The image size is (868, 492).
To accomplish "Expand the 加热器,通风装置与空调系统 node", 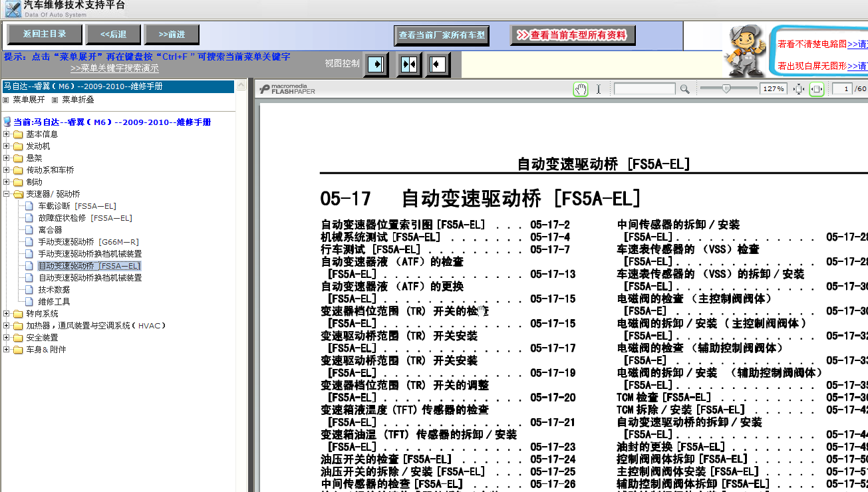I will pos(6,326).
